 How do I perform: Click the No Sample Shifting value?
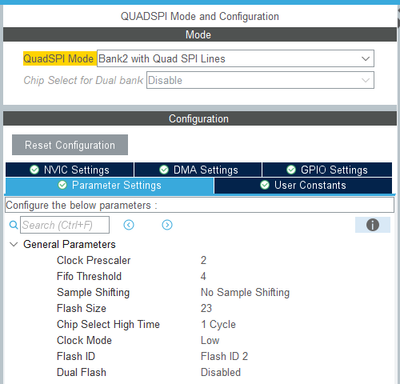click(x=245, y=292)
